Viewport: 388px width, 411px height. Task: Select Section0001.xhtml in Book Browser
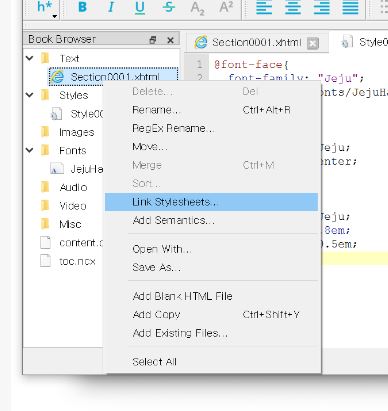(114, 77)
